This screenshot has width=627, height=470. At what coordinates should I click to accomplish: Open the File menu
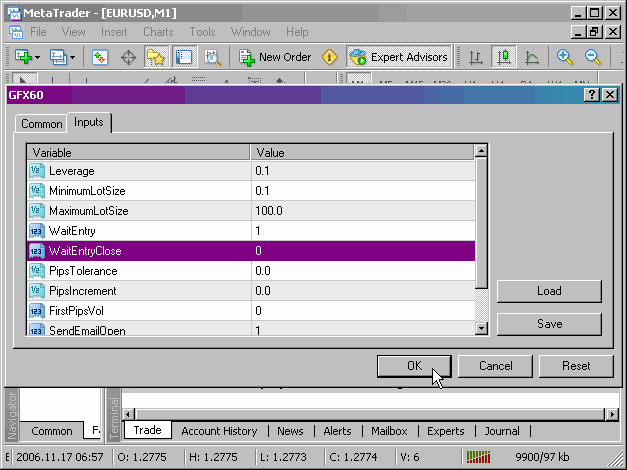coord(38,32)
